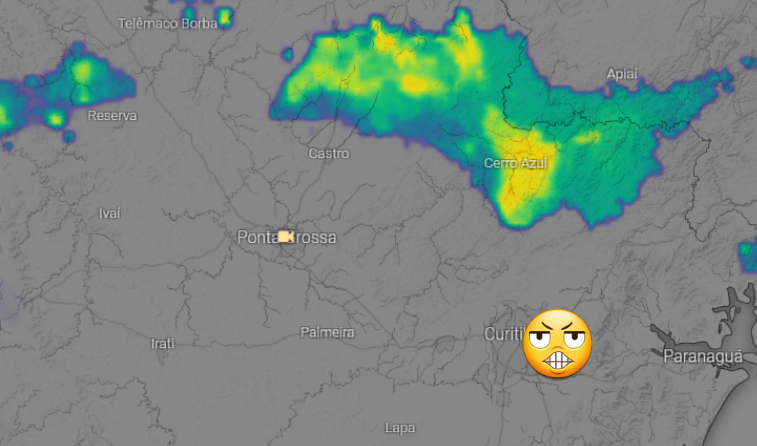Click the webcam icon on Ponta Grossa
This screenshot has height=446, width=757.
click(x=286, y=237)
